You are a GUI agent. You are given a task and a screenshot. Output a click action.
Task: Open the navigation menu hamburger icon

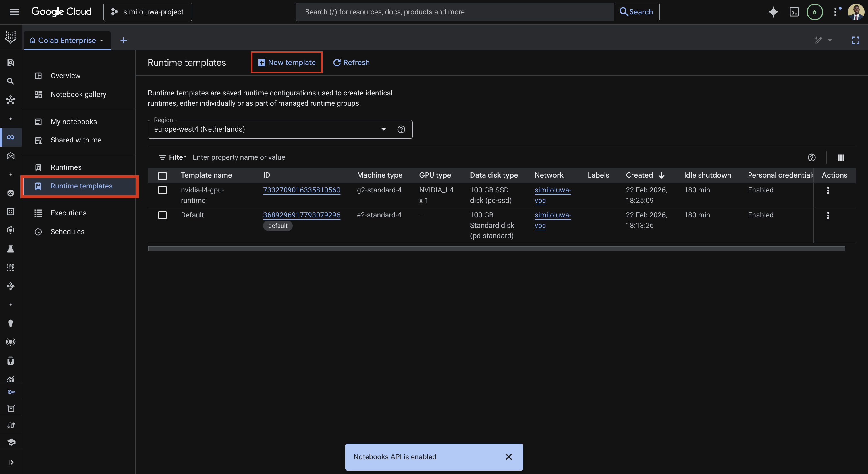tap(14, 12)
